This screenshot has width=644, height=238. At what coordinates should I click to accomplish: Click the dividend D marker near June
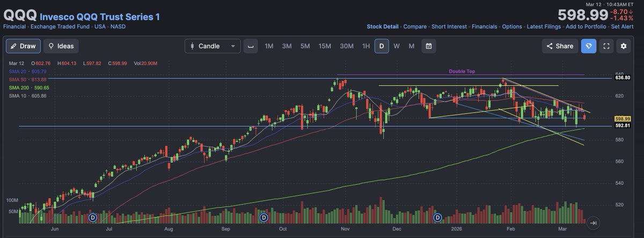click(x=92, y=218)
